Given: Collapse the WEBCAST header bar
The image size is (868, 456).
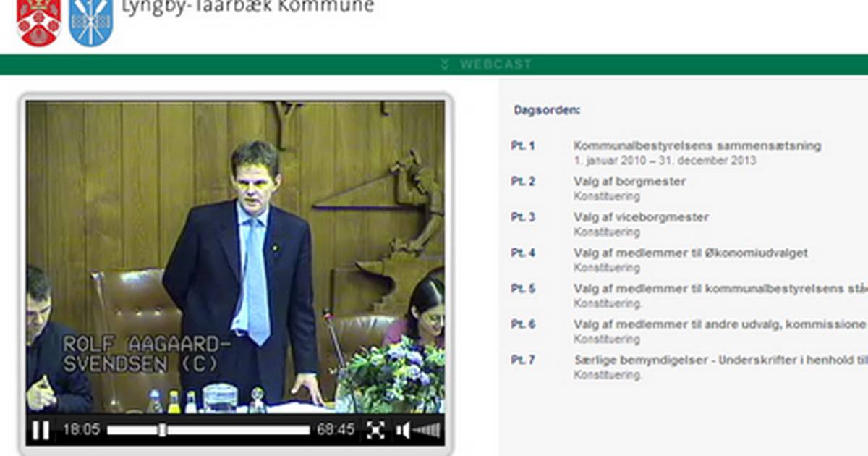Looking at the screenshot, I should 486,64.
